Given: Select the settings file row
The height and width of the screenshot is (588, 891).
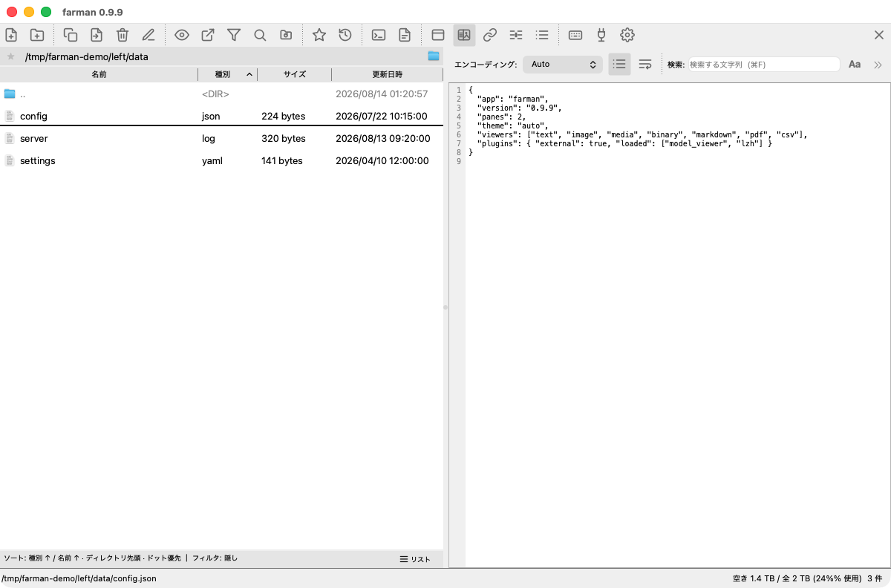Looking at the screenshot, I should pos(221,160).
